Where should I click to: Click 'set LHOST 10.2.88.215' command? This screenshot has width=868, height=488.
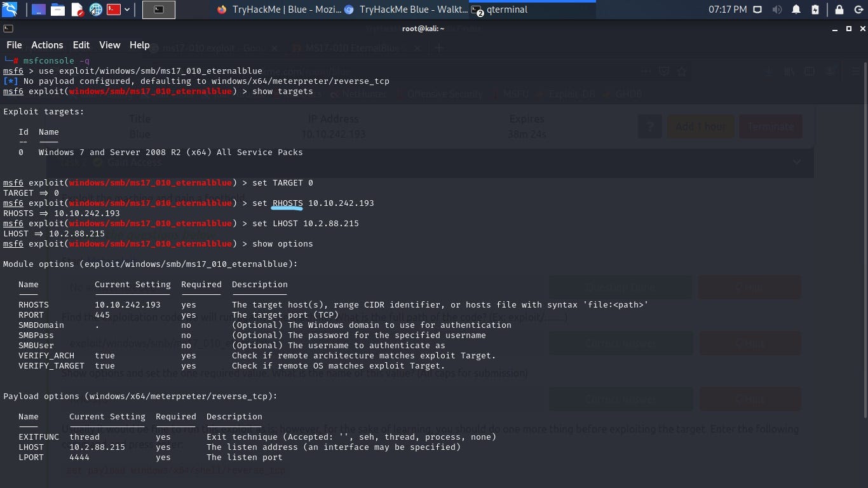coord(306,224)
